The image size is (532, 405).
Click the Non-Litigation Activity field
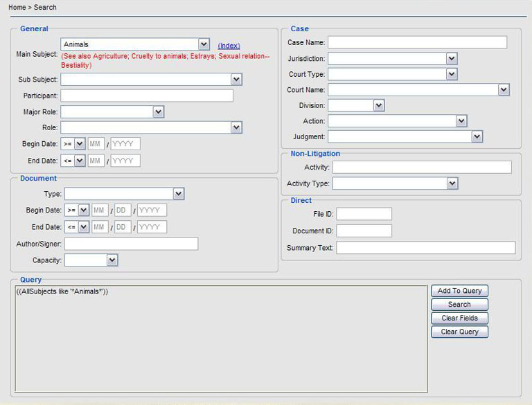pos(422,168)
